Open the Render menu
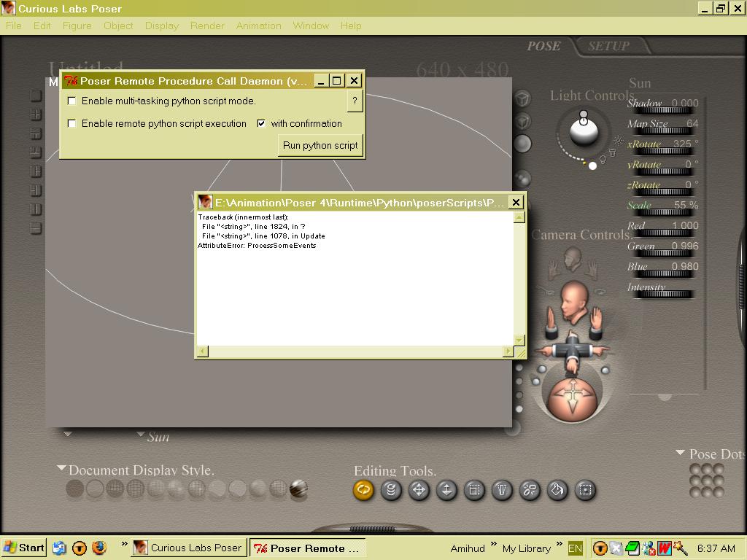 coord(207,26)
